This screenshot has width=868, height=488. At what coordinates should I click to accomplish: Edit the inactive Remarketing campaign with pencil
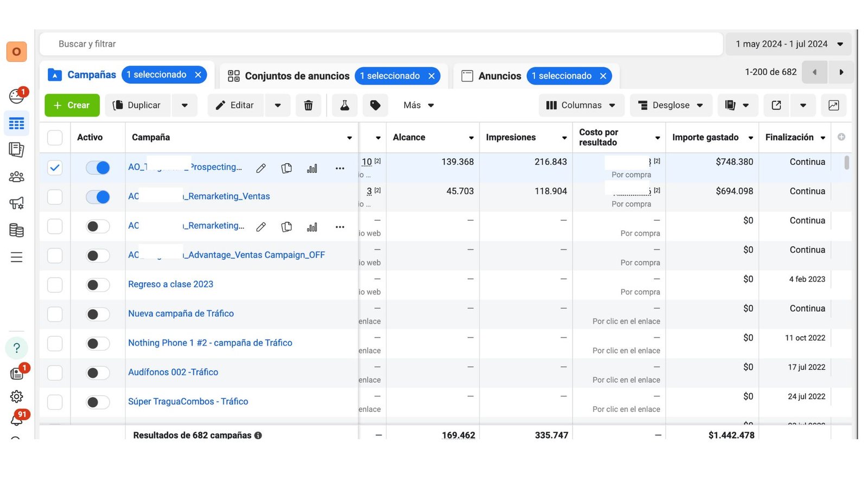point(261,227)
